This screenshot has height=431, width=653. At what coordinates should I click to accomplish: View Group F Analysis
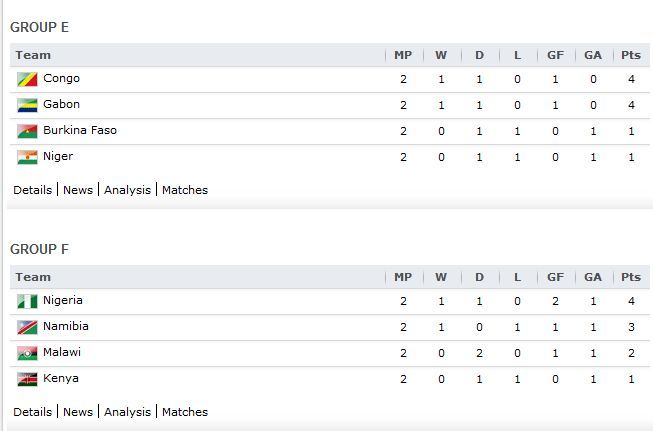(x=127, y=412)
